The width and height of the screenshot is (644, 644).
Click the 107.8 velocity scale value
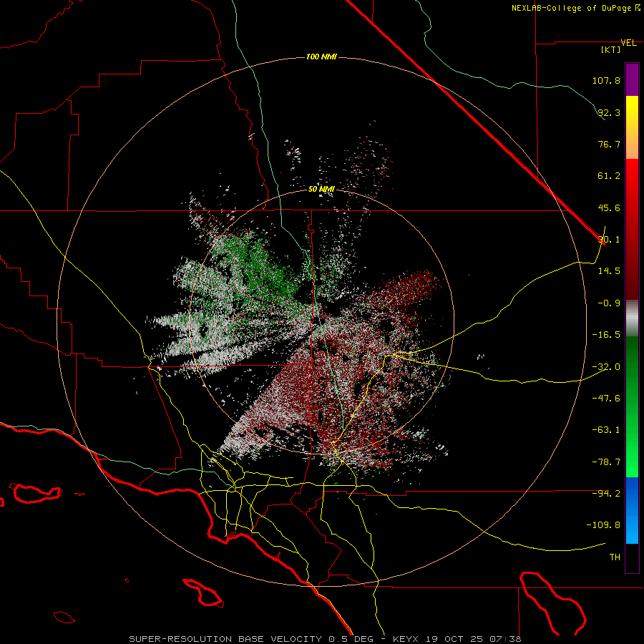tap(606, 80)
